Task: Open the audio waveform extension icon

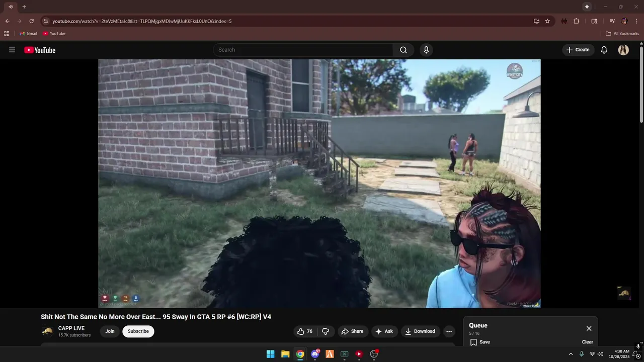Action: point(564,21)
